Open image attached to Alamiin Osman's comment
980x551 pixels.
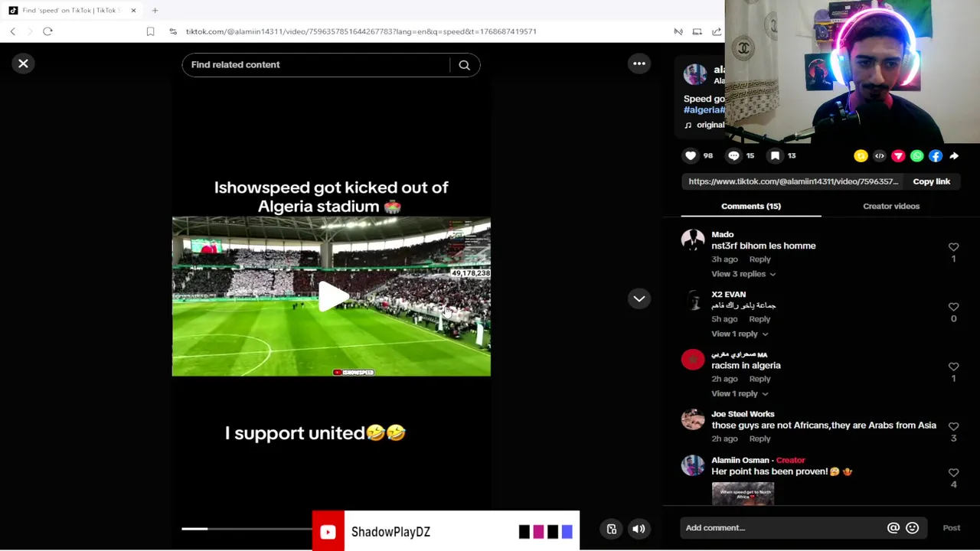[743, 494]
